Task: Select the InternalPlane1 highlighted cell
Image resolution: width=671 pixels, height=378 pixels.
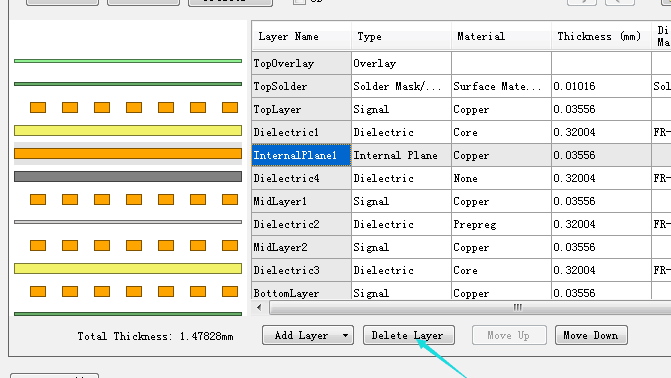Action: 301,155
